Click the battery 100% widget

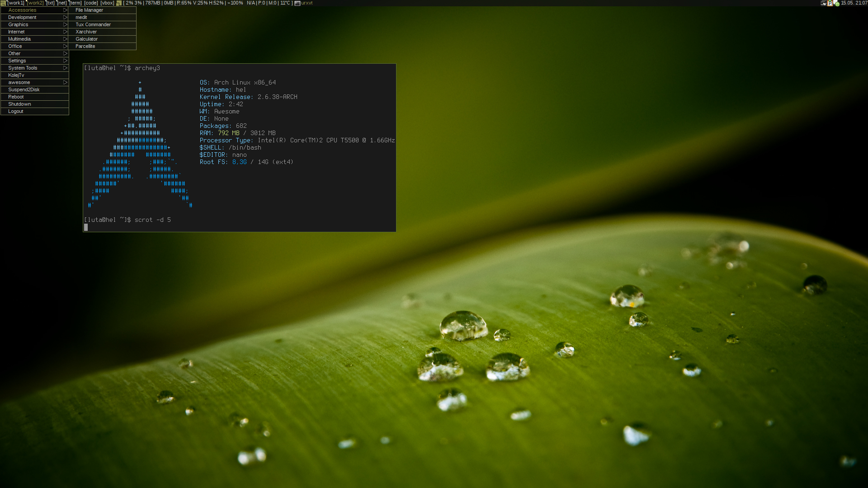235,3
